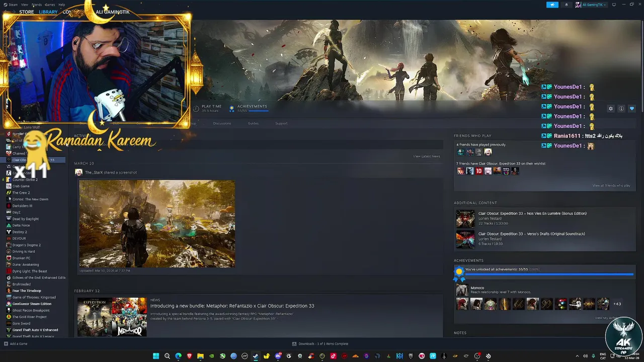Open Microsoft Edge from taskbar
The width and height of the screenshot is (644, 362).
click(x=178, y=356)
